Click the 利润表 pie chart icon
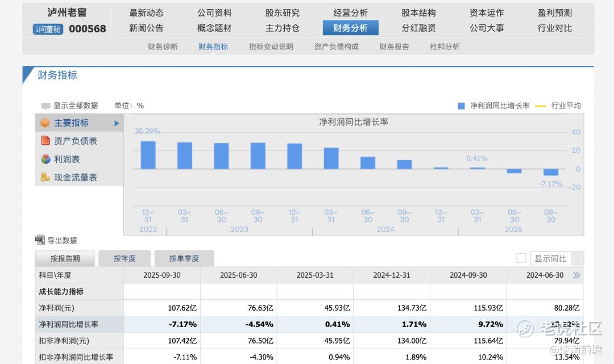614x364 pixels. click(45, 160)
